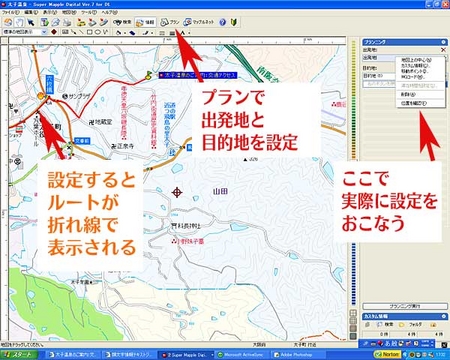This screenshot has height=360, width=450.
Task: Open the 編集(E) menu
Action: pos(31,13)
